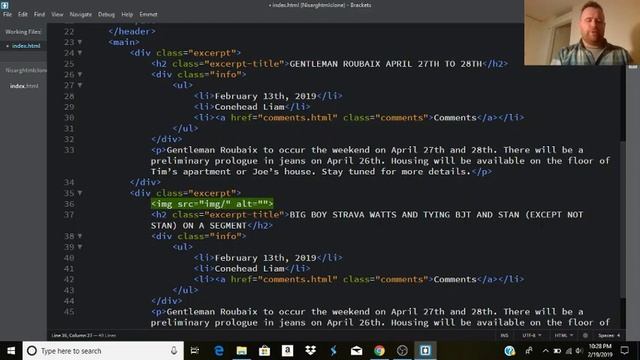Click the battery icon in tray
This screenshot has height=360, width=640.
click(557, 351)
